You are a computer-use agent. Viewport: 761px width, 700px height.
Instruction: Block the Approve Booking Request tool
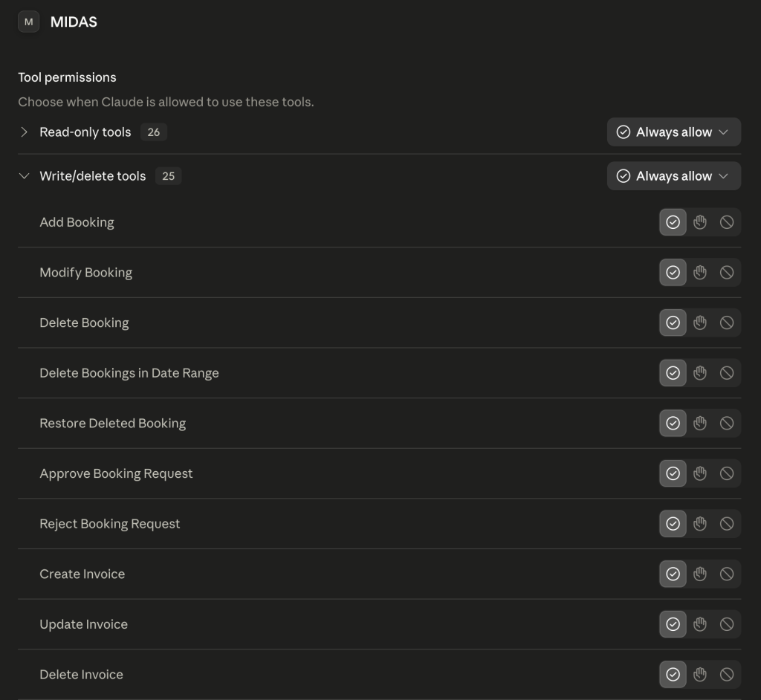pos(727,473)
